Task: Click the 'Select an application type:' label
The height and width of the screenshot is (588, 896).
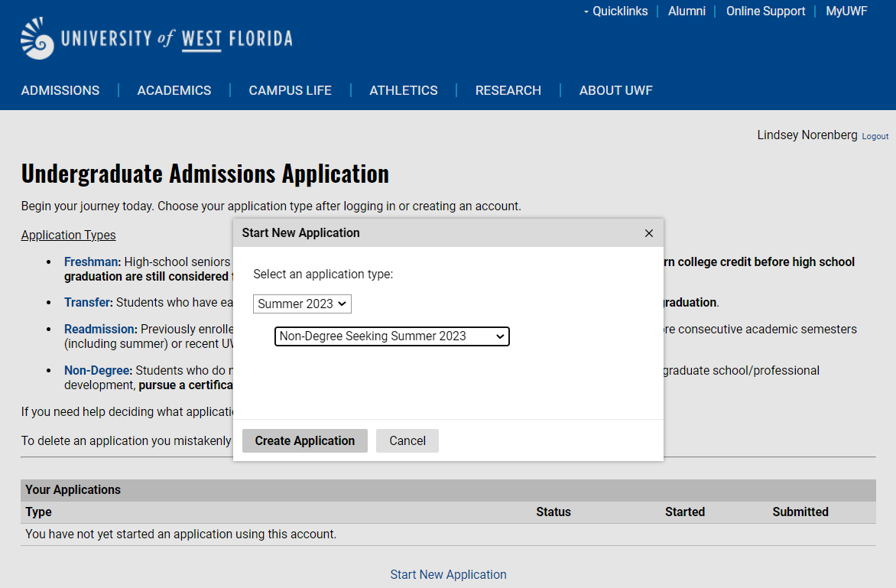Action: (x=323, y=275)
